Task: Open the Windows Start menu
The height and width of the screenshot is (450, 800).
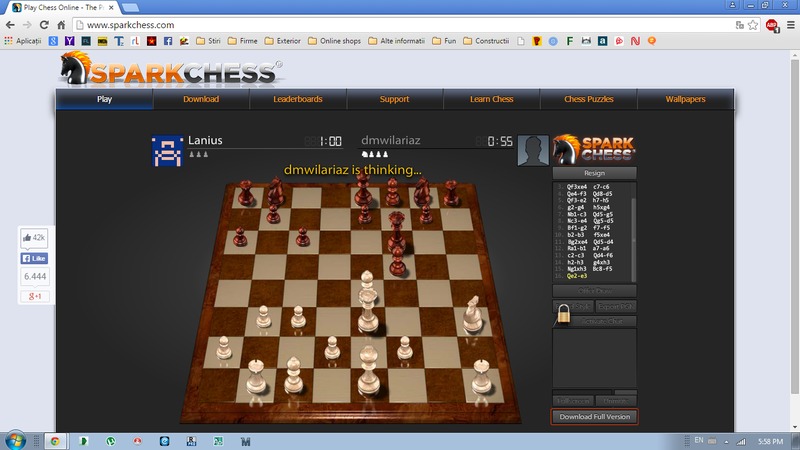Action: click(x=15, y=440)
